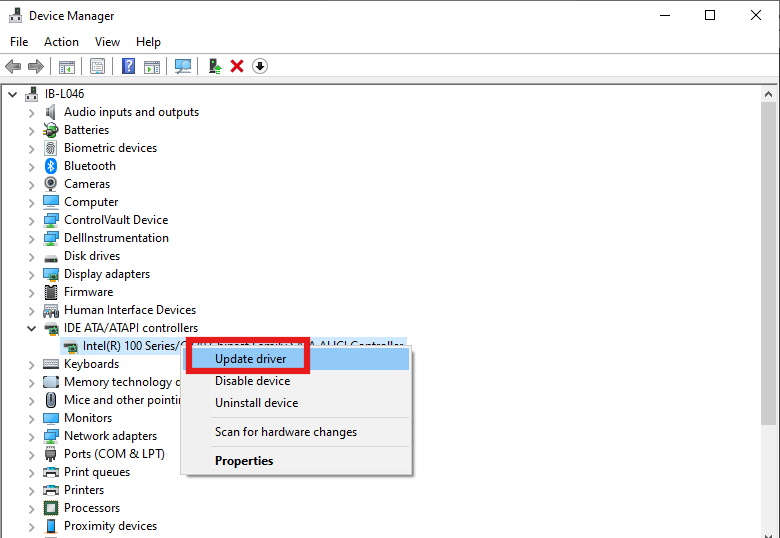Image resolution: width=780 pixels, height=538 pixels.
Task: Choose Scan for hardware changes in context menu
Action: [296, 432]
